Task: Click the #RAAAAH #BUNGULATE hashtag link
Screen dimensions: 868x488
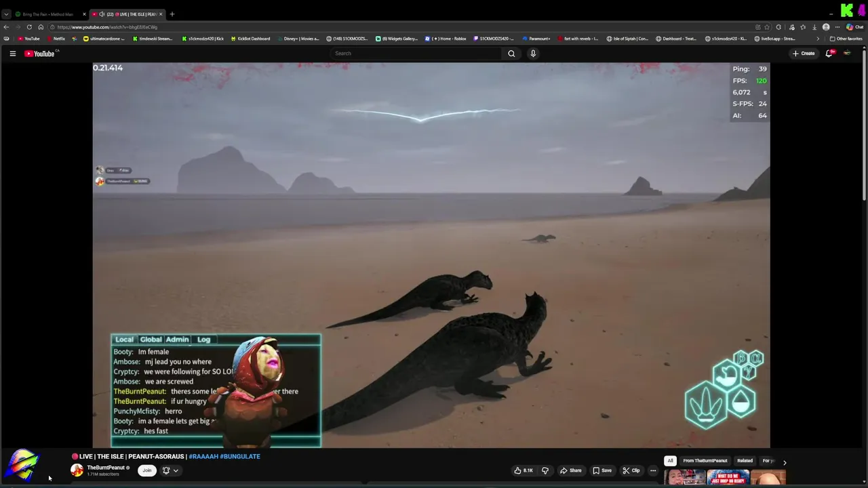Action: point(224,457)
